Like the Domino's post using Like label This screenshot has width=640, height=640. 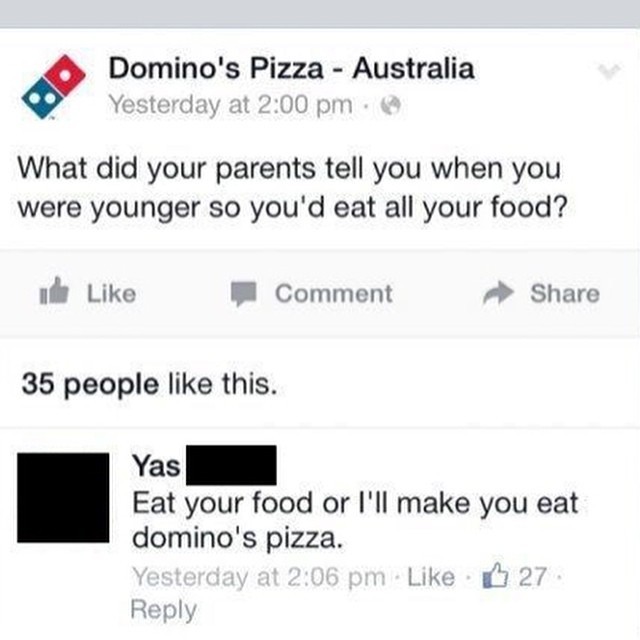pyautogui.click(x=111, y=293)
